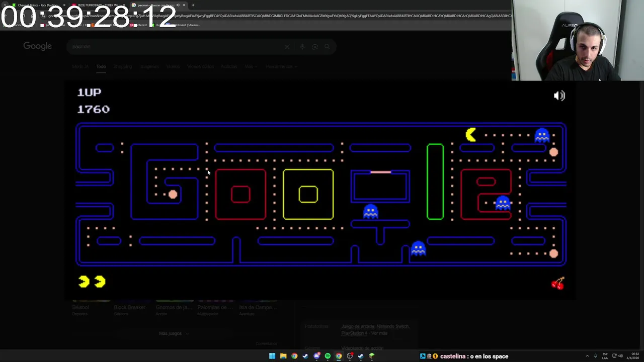This screenshot has height=362, width=644.
Task: Switch to Channel Points Kick Dashboard tab
Action: [x=38, y=5]
